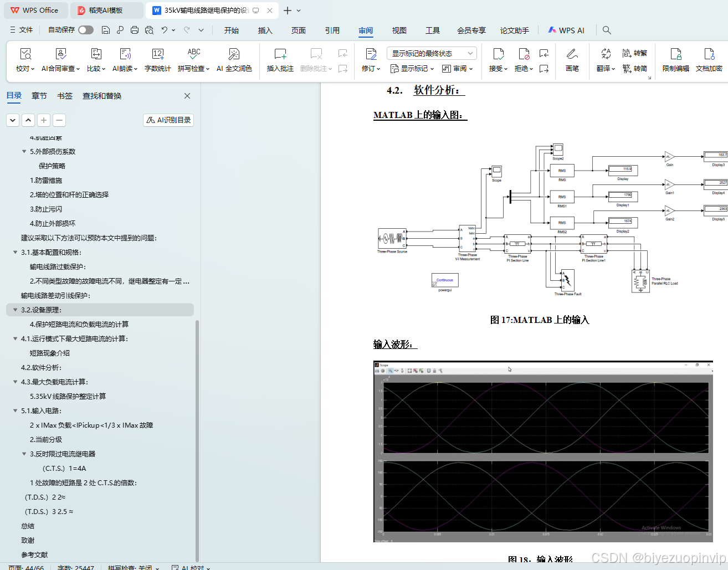Open 文档加密 document encryption
This screenshot has width=728, height=570.
tap(709, 60)
